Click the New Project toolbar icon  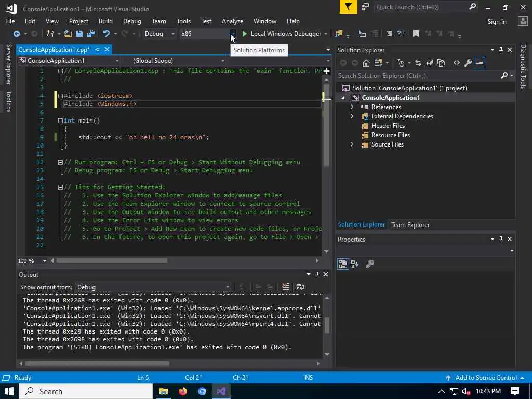50,34
